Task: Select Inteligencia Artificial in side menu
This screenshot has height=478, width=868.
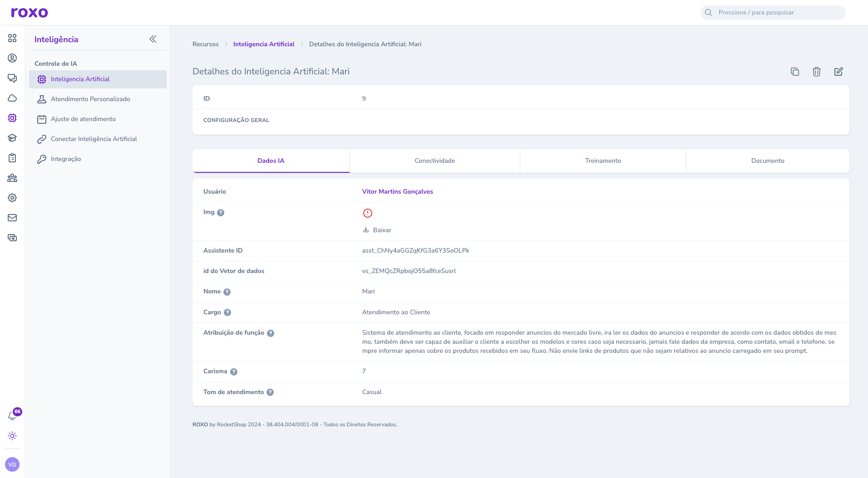Action: pos(98,79)
